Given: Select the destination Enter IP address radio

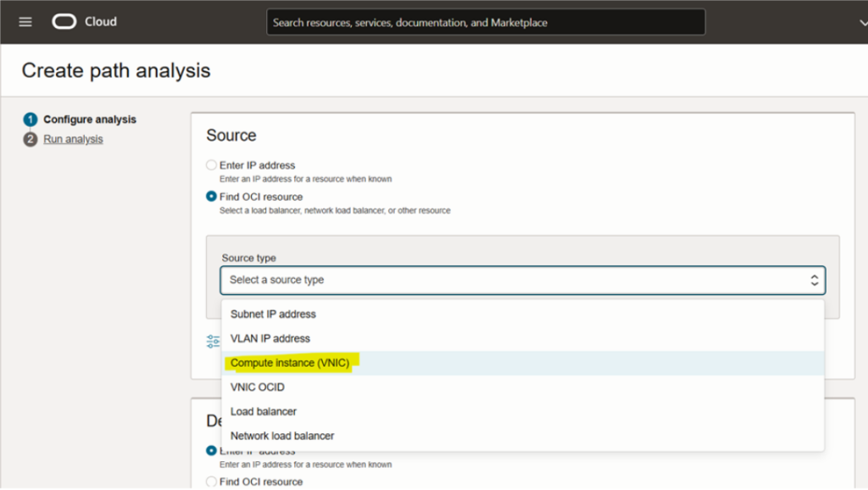Looking at the screenshot, I should point(212,451).
